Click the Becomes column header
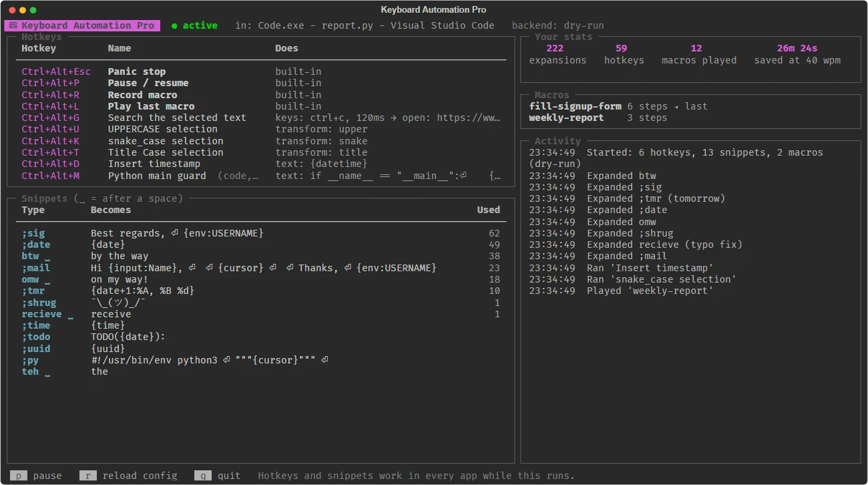 [x=111, y=210]
